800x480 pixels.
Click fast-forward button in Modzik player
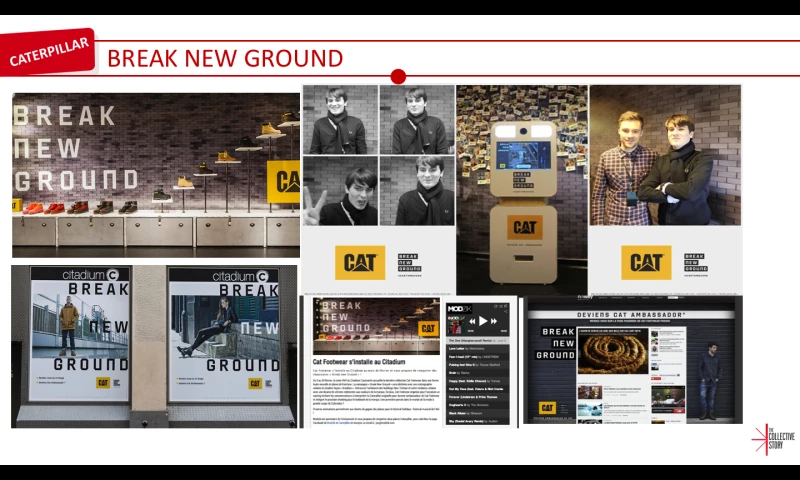click(x=493, y=321)
